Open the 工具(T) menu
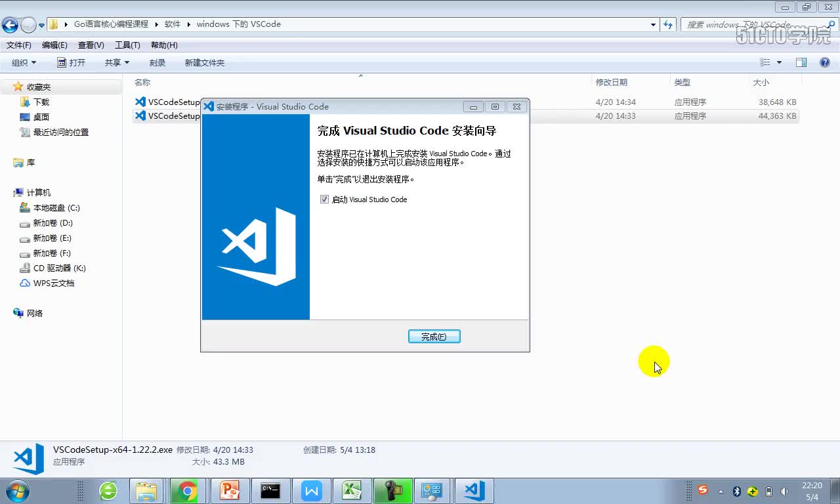This screenshot has height=504, width=840. 127,45
